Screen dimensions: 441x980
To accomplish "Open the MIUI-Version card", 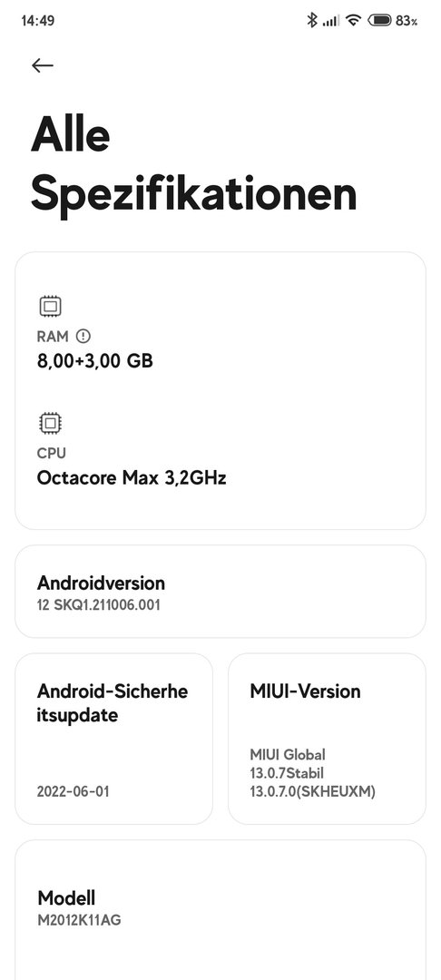I will pyautogui.click(x=327, y=739).
